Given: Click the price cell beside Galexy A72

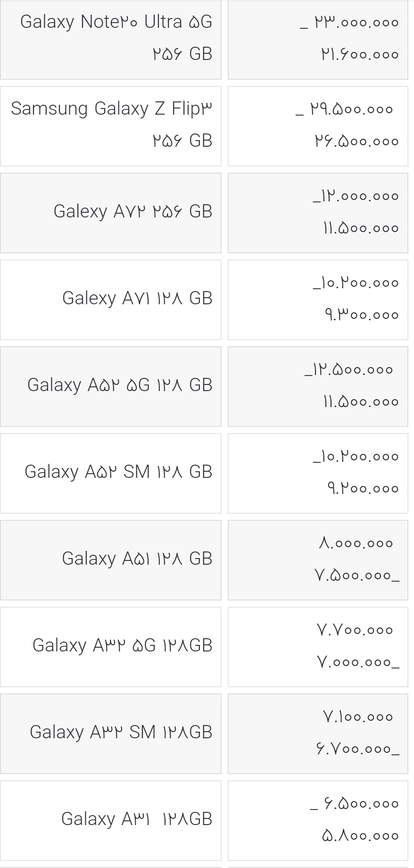Looking at the screenshot, I should [x=318, y=212].
